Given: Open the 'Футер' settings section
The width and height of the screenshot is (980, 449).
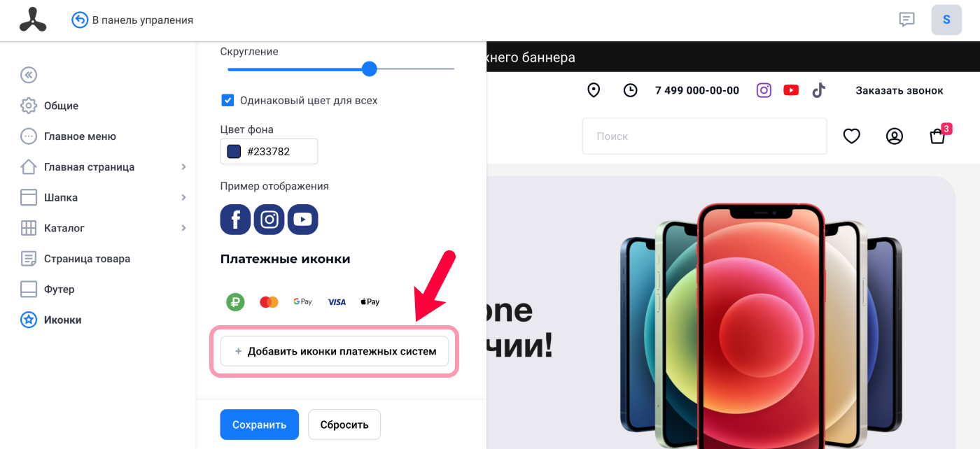Looking at the screenshot, I should point(59,290).
